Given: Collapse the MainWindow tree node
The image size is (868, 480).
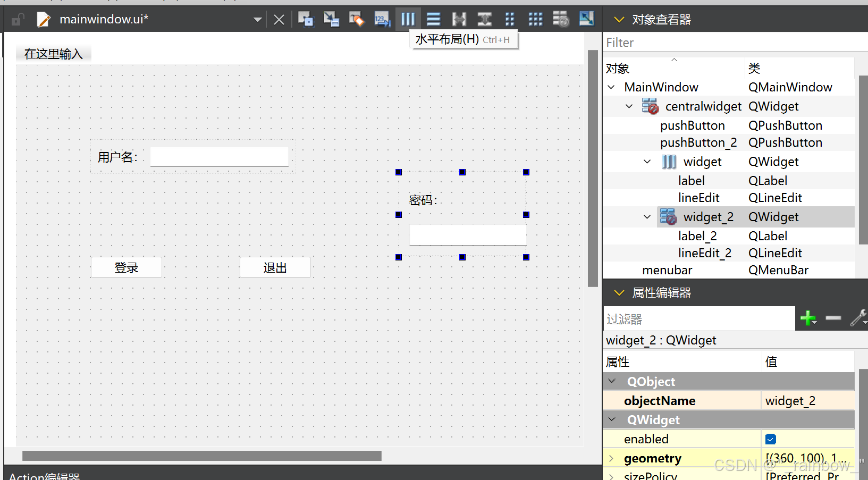Looking at the screenshot, I should [611, 87].
